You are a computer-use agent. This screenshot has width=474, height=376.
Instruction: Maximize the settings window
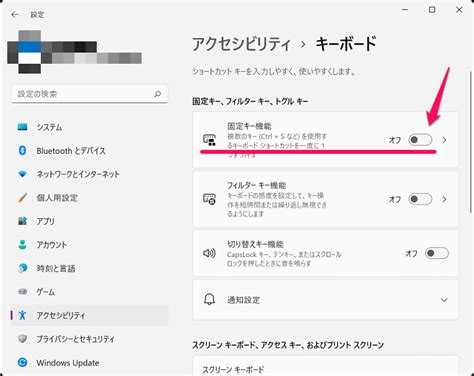pos(432,10)
